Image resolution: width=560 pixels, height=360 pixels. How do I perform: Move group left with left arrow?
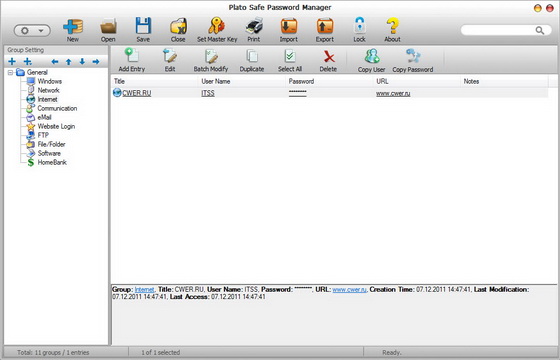click(x=55, y=62)
